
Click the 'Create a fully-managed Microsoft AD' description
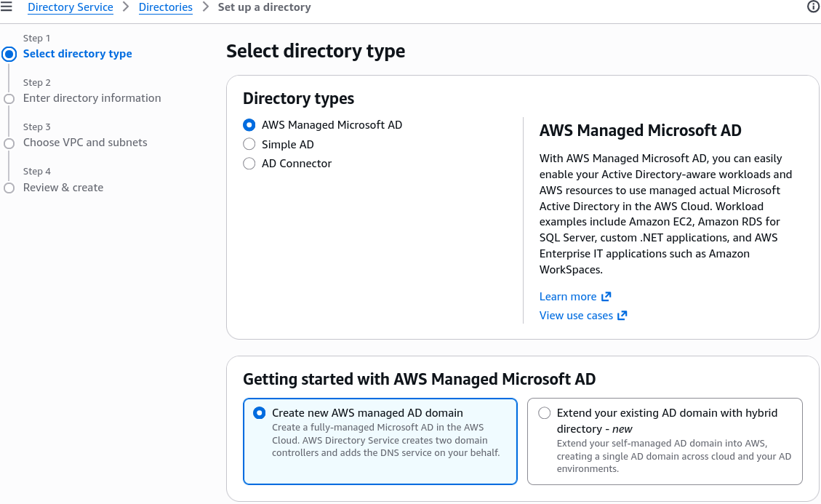[x=386, y=440]
